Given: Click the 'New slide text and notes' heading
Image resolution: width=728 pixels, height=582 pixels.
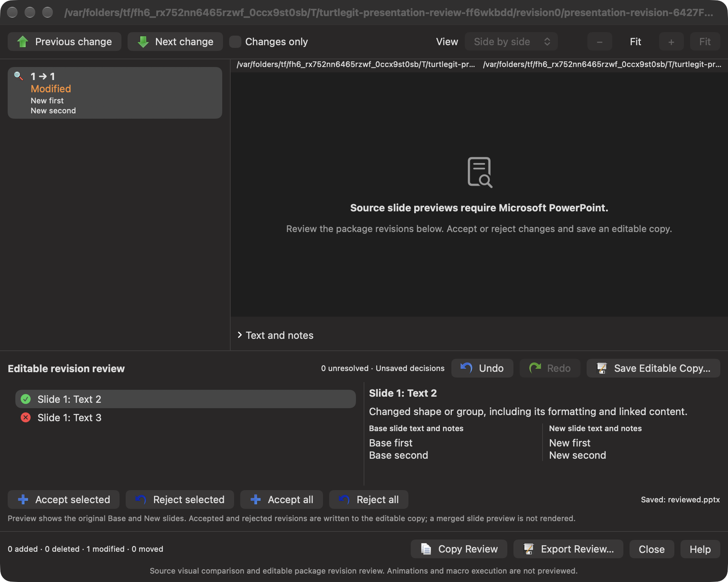Looking at the screenshot, I should point(595,428).
